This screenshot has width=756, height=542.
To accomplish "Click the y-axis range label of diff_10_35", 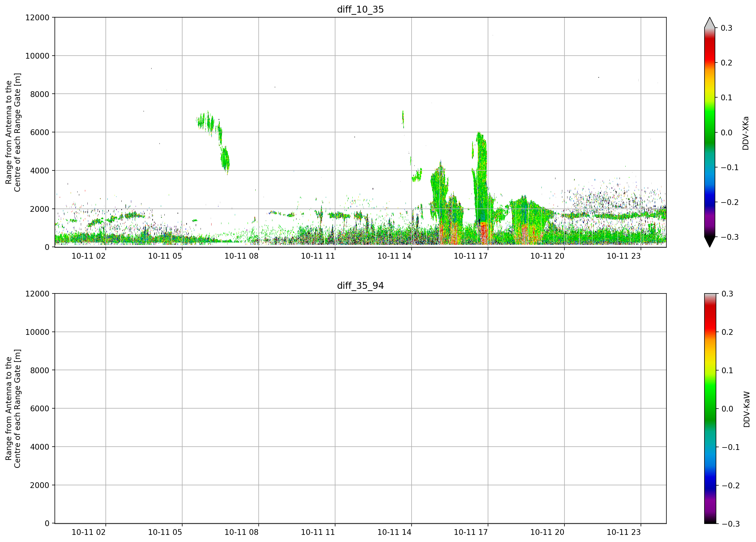I will coord(13,132).
